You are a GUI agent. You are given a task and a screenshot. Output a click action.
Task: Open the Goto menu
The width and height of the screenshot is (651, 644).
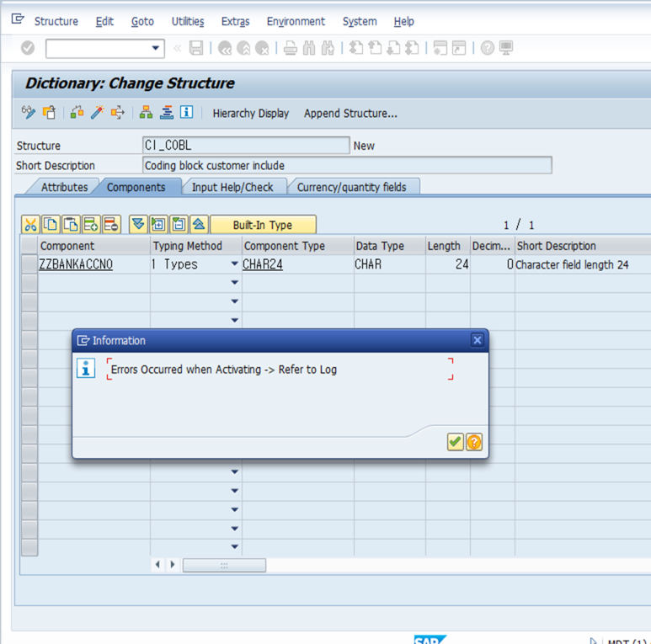point(142,21)
